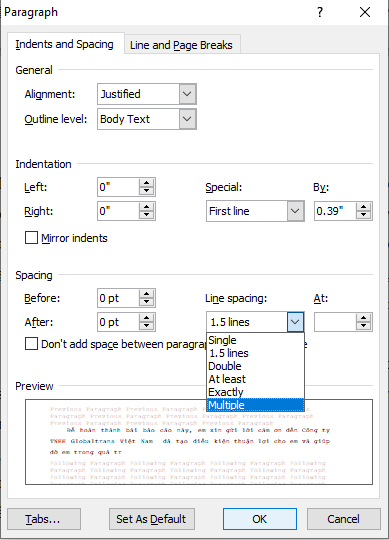
Task: Click the Set As Default button
Action: tap(152, 519)
